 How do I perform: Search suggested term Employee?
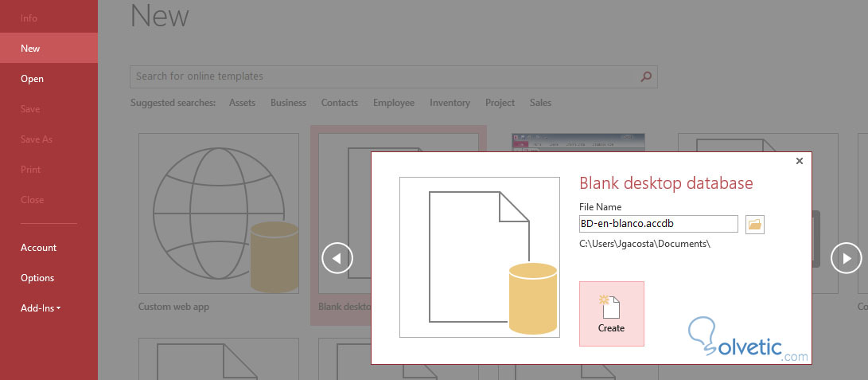pyautogui.click(x=394, y=103)
